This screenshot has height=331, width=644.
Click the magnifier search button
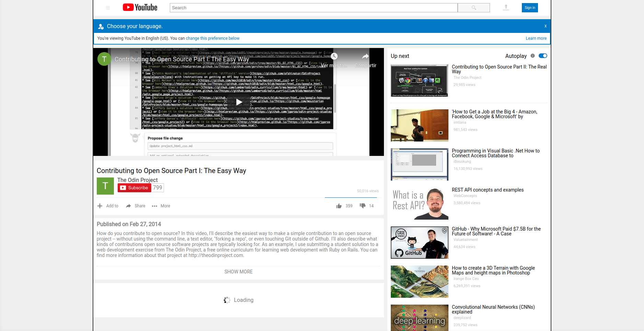(x=474, y=8)
